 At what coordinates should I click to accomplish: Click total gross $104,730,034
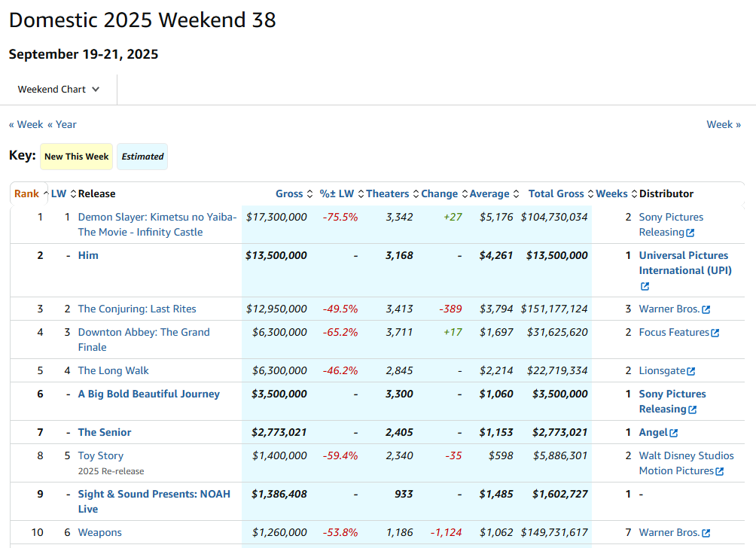(x=554, y=217)
